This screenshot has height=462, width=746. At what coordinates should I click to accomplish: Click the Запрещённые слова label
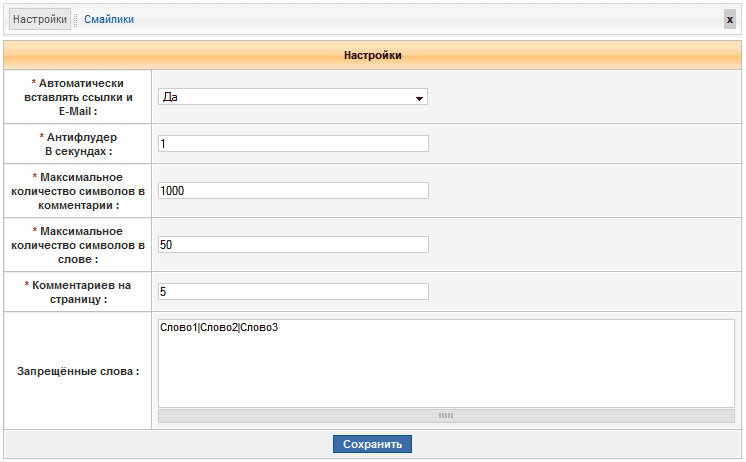[x=78, y=371]
